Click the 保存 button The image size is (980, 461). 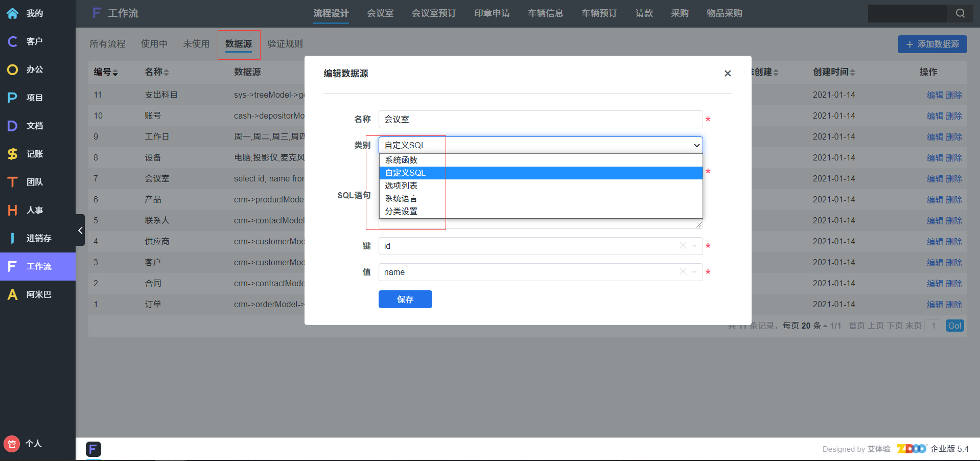pos(405,299)
